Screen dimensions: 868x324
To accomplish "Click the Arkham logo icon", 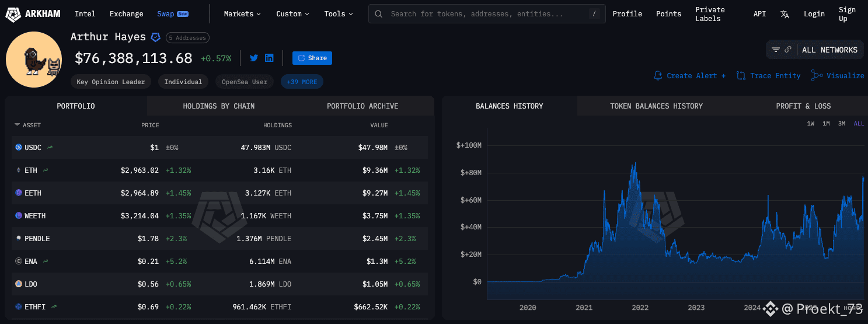I will 12,14.
